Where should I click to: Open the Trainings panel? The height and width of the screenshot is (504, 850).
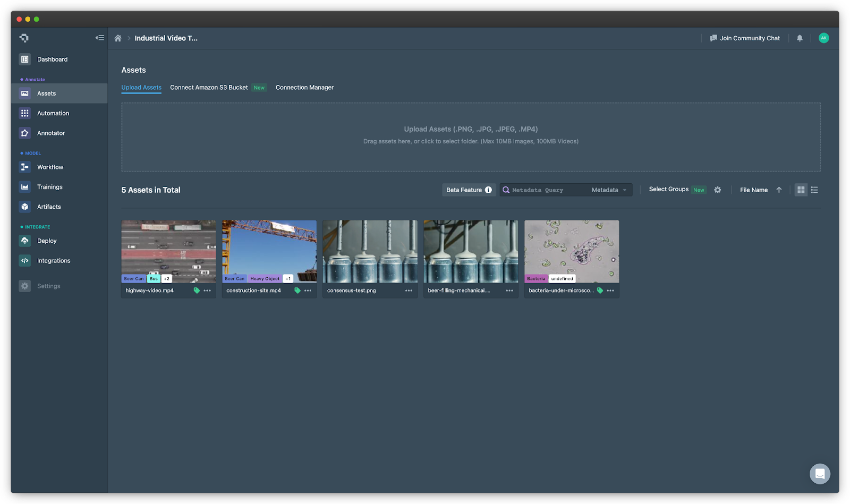coord(49,186)
